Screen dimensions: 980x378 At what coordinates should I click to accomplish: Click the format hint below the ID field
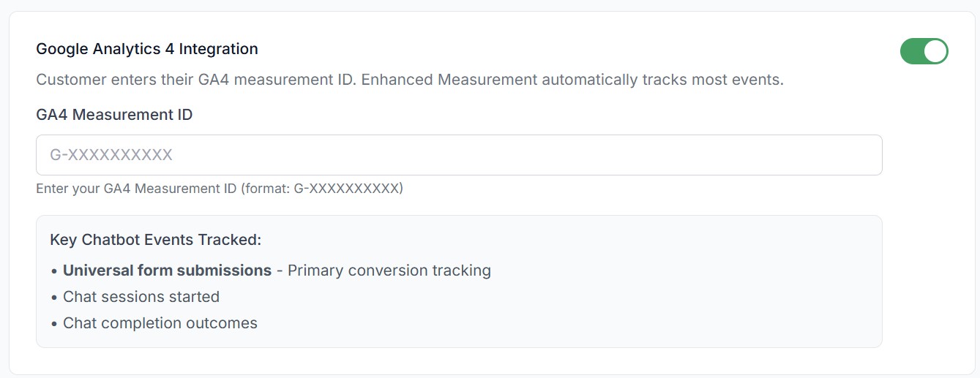pos(220,189)
